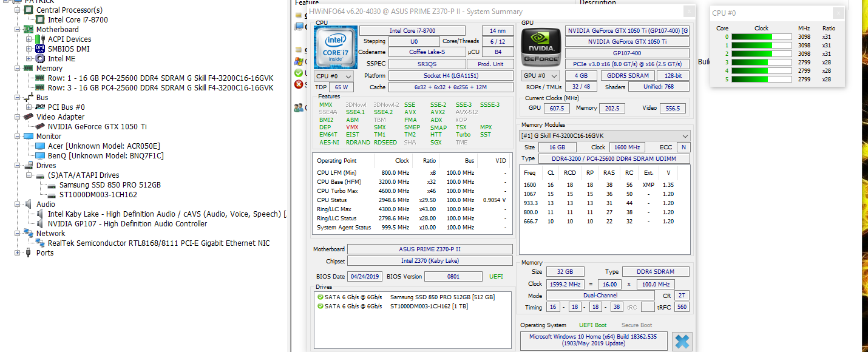Click the RealTek Ethernet NIC adapter icon
Screen dimensions: 868x352
(40, 243)
